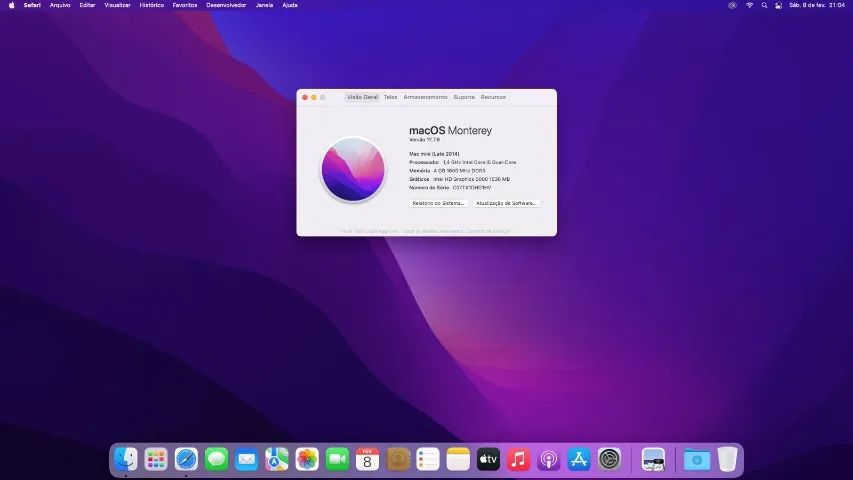Launch Apple TV from the Dock
Viewport: 853px width, 480px height.
(x=488, y=459)
